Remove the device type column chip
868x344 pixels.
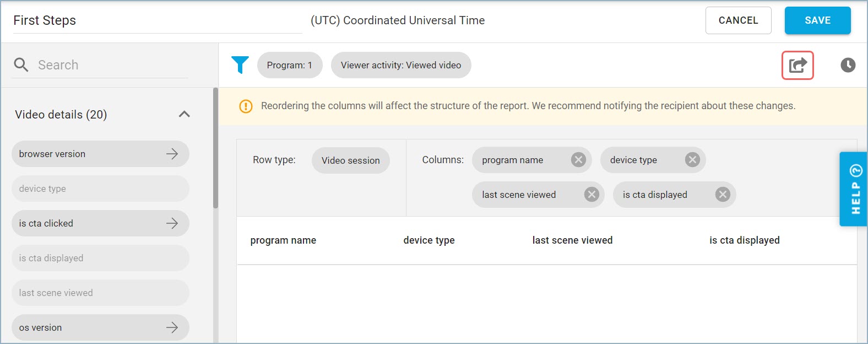692,160
